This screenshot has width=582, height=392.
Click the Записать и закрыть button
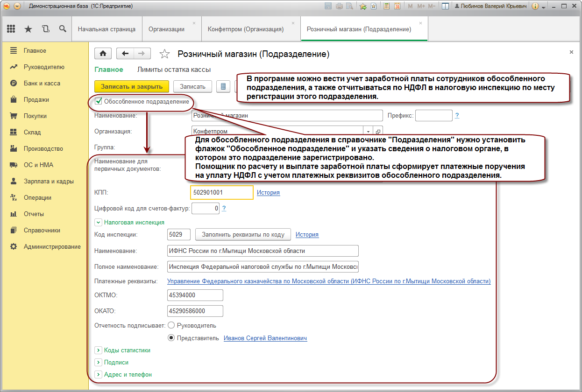tap(131, 86)
